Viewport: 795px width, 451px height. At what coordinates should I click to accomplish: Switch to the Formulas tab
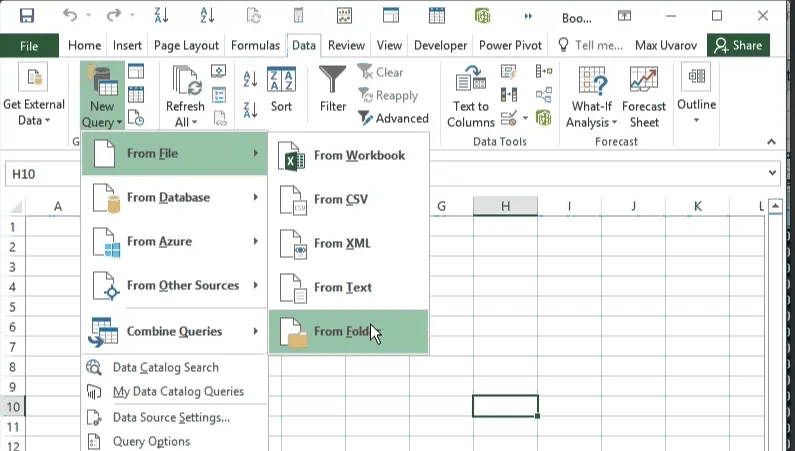click(255, 45)
